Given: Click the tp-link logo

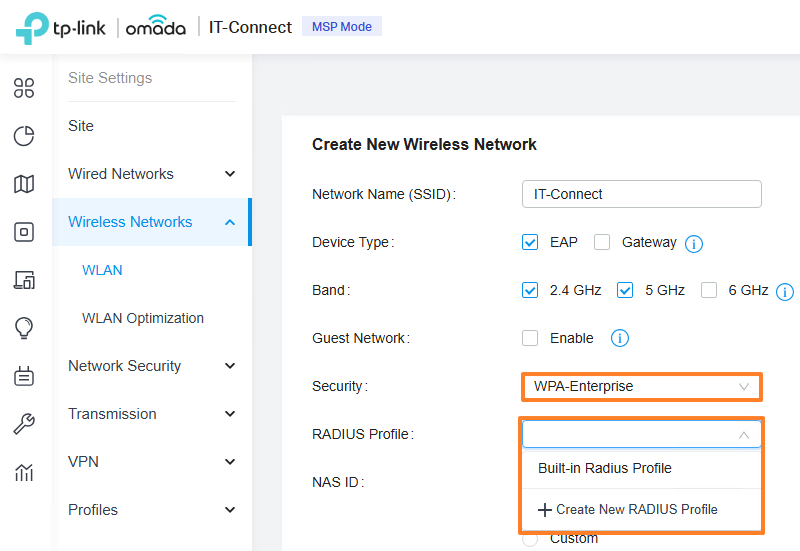Looking at the screenshot, I should coord(61,28).
